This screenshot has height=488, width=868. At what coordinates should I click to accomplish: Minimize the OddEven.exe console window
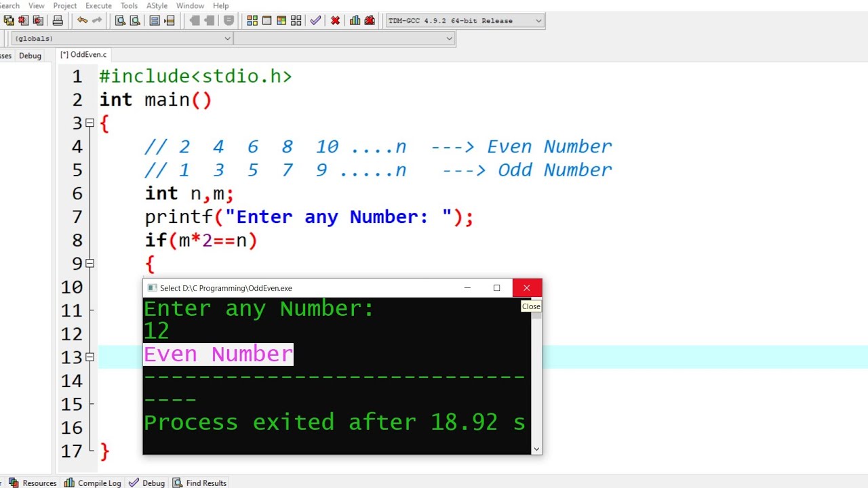tap(467, 288)
